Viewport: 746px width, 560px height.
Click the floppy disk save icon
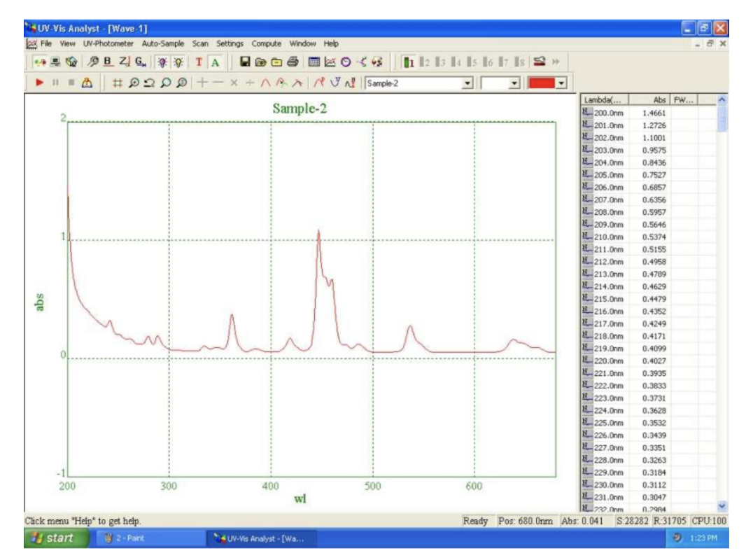point(244,62)
